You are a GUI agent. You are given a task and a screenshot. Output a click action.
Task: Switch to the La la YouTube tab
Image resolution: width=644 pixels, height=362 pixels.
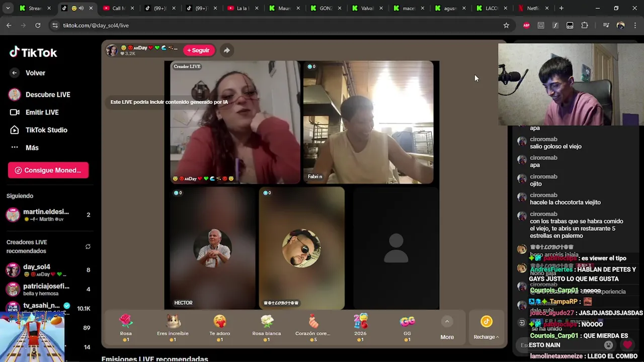coord(243,8)
